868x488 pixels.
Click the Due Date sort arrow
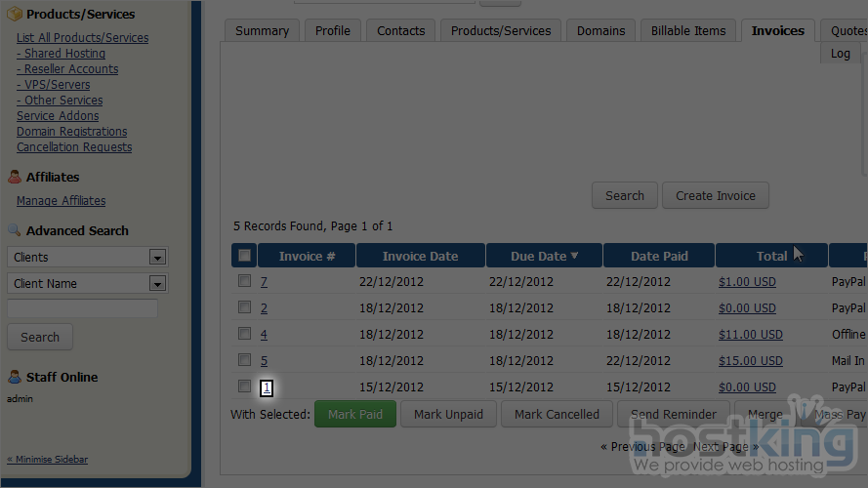tap(574, 256)
